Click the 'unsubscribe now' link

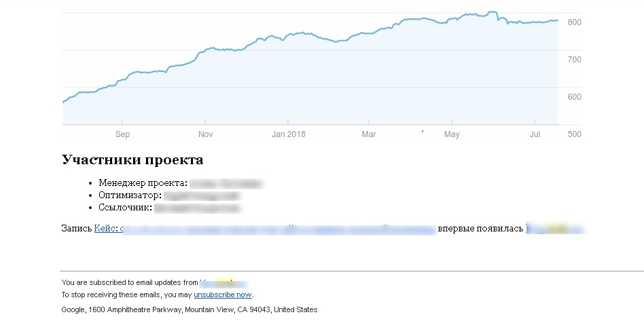223,295
